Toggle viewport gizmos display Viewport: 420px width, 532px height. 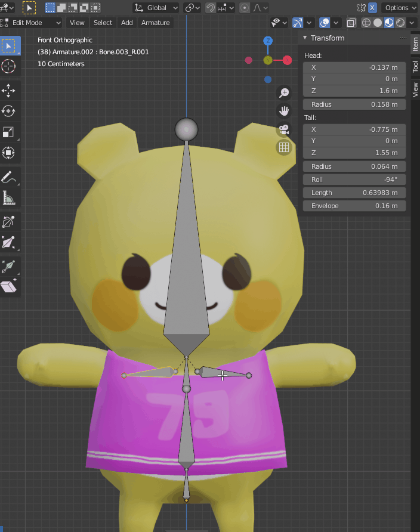(298, 23)
